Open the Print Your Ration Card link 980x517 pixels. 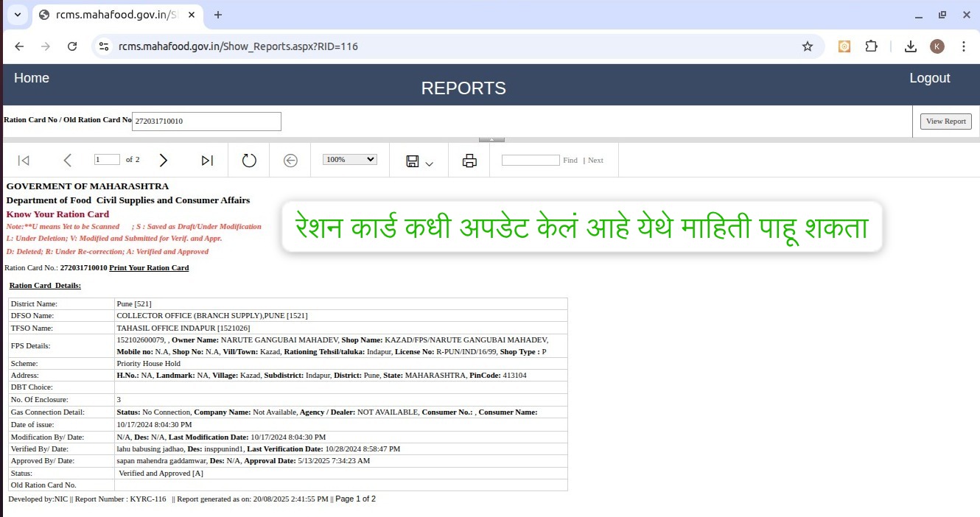point(149,268)
